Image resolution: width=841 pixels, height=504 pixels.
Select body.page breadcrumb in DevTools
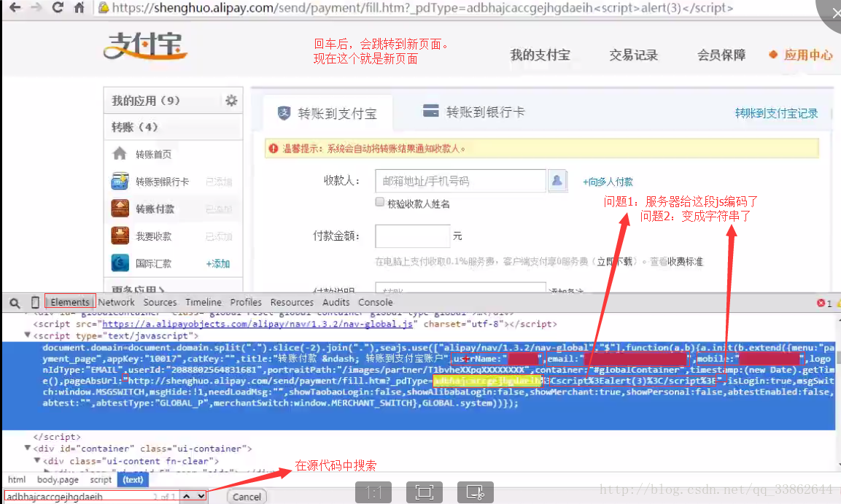[x=58, y=479]
